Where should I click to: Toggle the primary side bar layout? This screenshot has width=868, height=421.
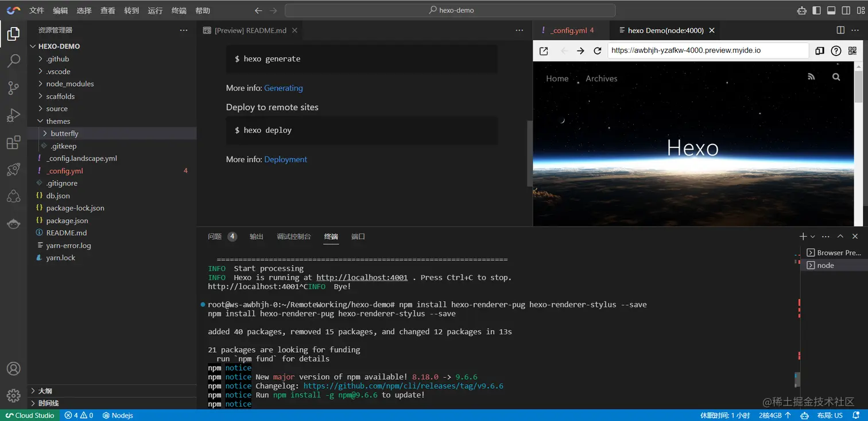pos(816,10)
